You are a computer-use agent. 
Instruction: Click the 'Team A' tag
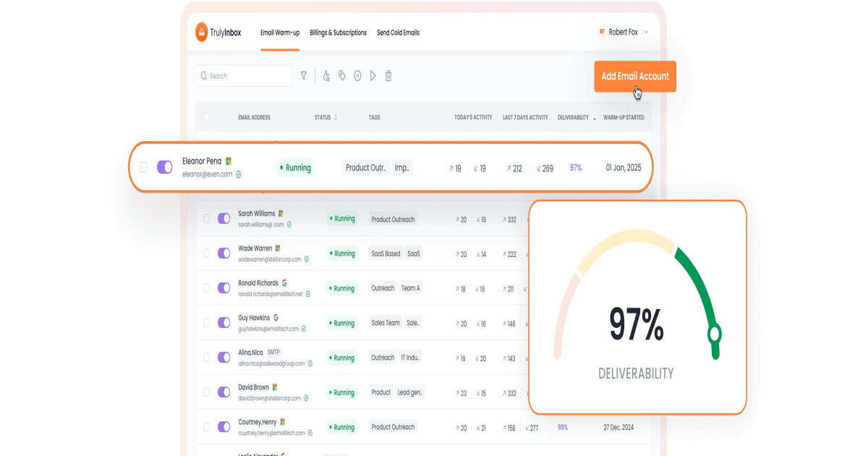point(410,288)
